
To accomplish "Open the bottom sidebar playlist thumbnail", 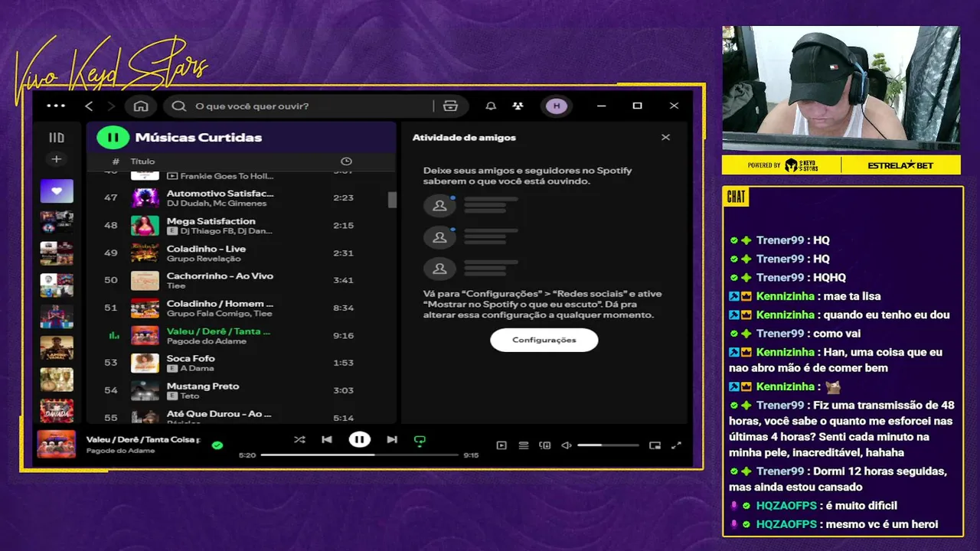I will pyautogui.click(x=57, y=411).
